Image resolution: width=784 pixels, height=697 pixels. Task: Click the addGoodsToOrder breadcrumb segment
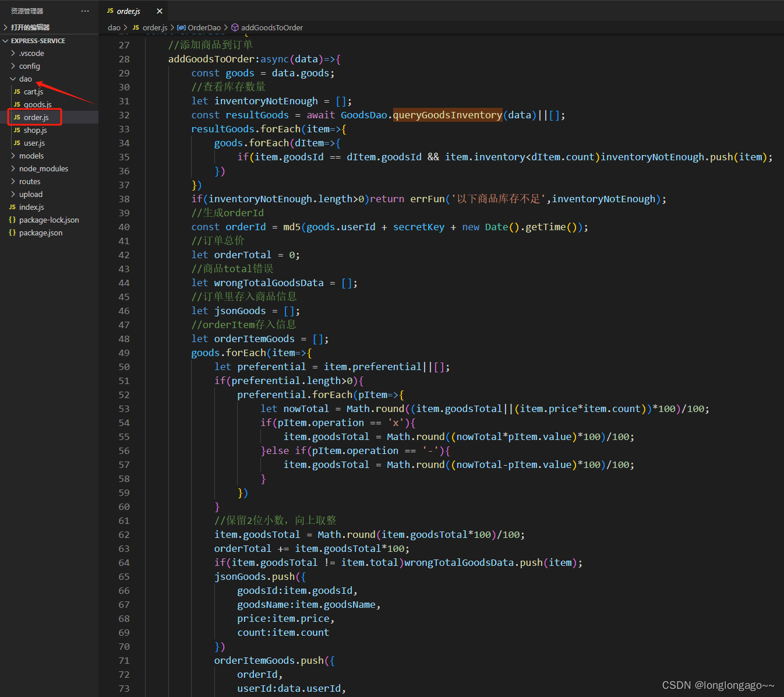click(272, 27)
